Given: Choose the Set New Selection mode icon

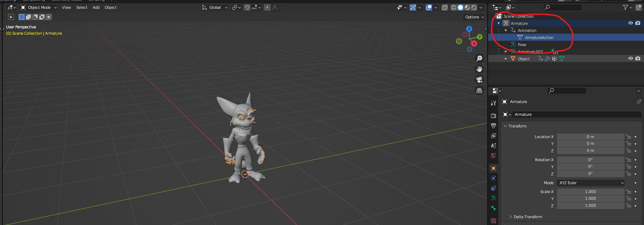Looking at the screenshot, I should pos(22,17).
